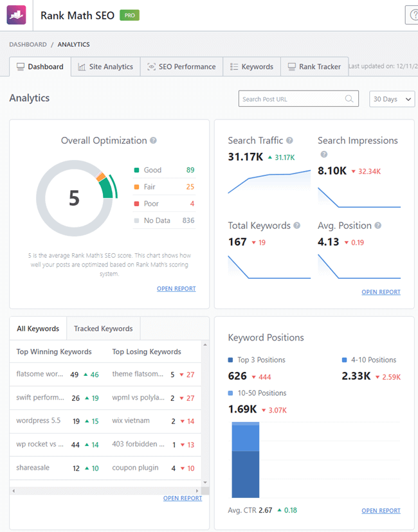
Task: Open the help icon in the header
Action: point(413,15)
